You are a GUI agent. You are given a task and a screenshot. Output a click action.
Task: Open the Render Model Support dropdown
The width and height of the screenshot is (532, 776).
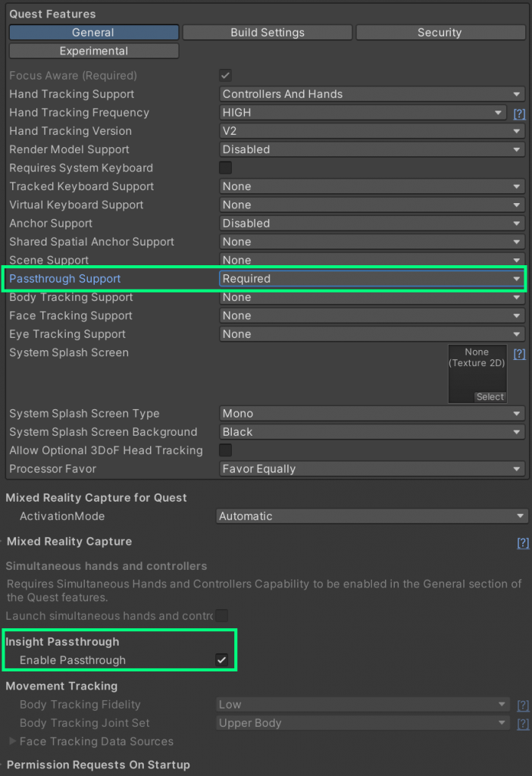coord(371,149)
